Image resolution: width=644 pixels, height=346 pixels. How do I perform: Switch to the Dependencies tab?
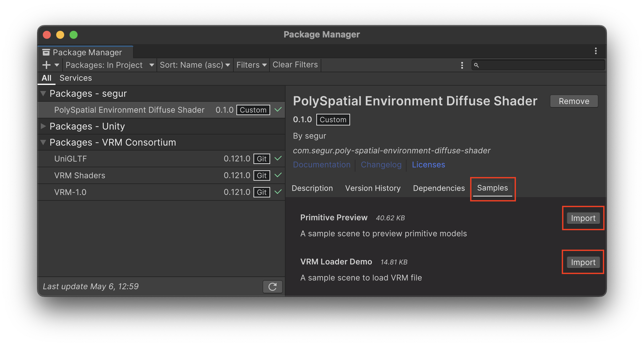[439, 188]
